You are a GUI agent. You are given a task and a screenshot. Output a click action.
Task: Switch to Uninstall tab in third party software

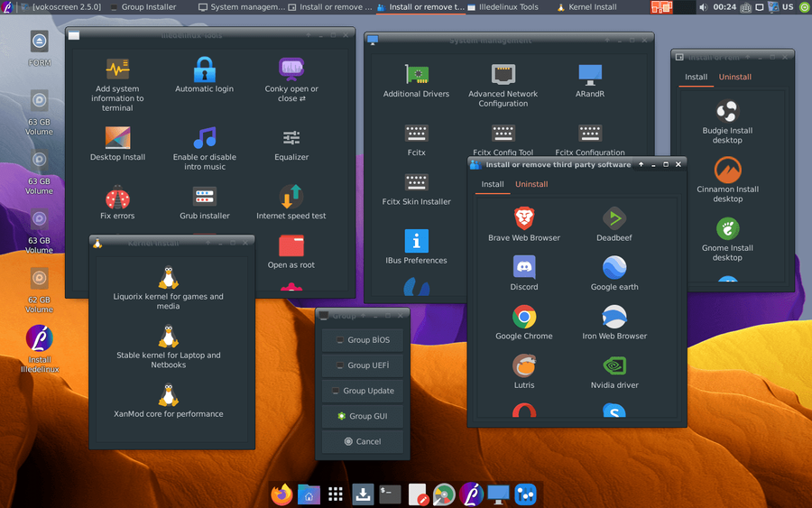[x=531, y=184]
